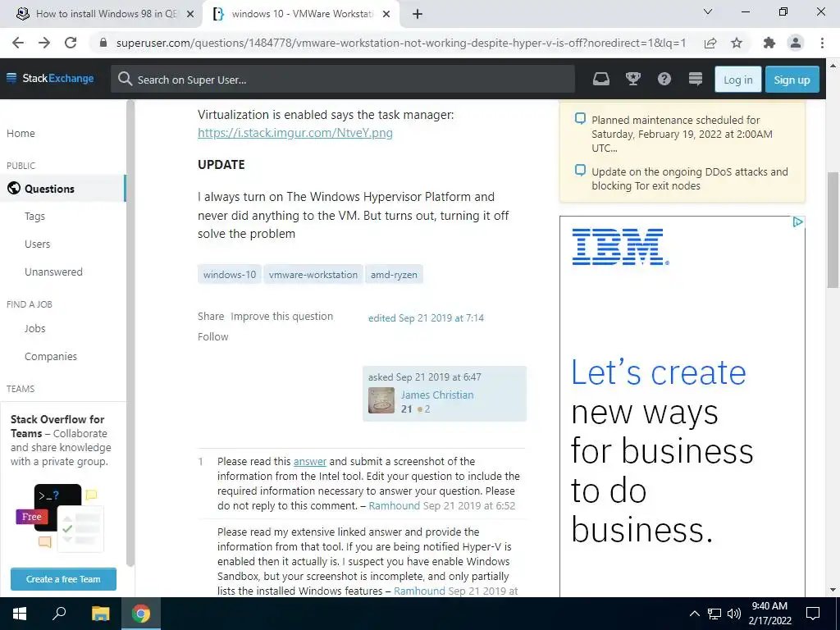The image size is (840, 630).
Task: Click the Stack Exchange logo
Action: point(50,78)
